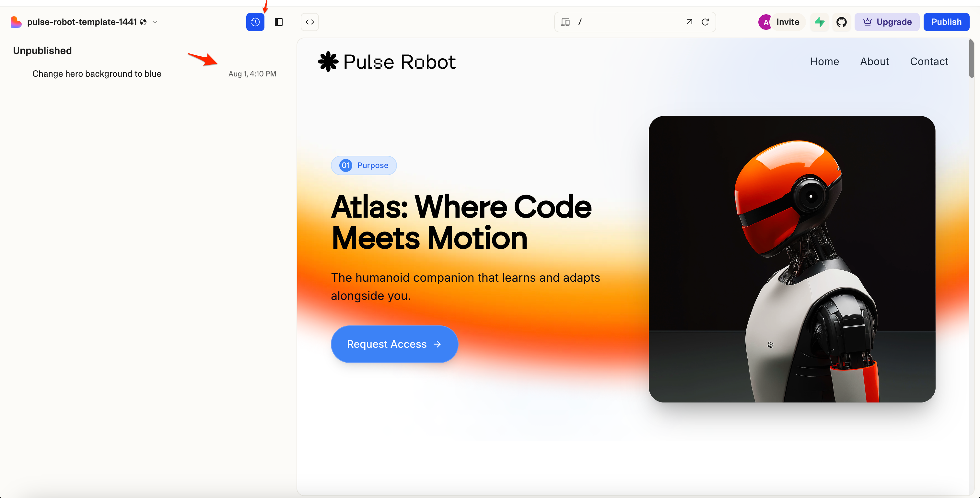This screenshot has height=498, width=980.
Task: Click the purple user avatar A
Action: coord(765,22)
